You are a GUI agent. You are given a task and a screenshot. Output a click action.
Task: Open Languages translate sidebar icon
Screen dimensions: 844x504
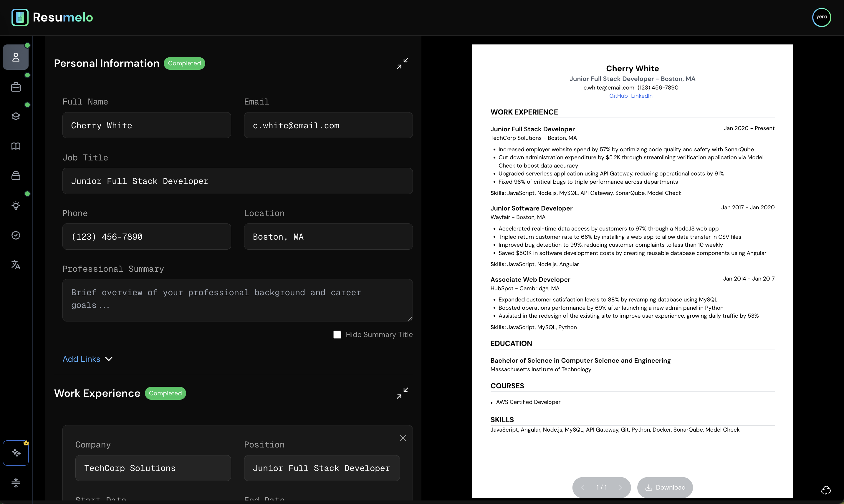pyautogui.click(x=16, y=265)
